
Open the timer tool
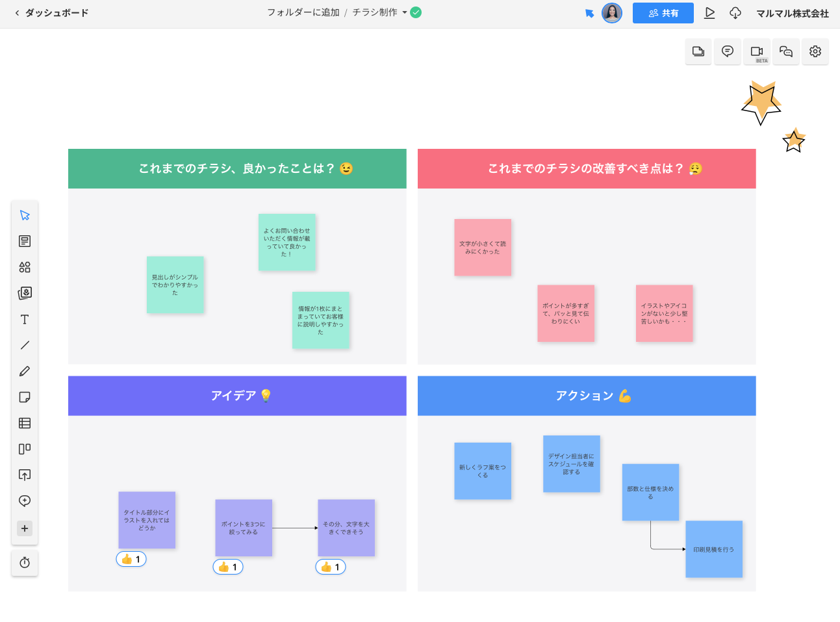coord(25,563)
